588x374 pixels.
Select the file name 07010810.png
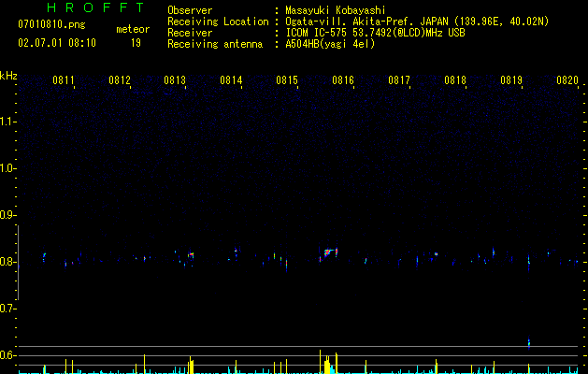(51, 25)
